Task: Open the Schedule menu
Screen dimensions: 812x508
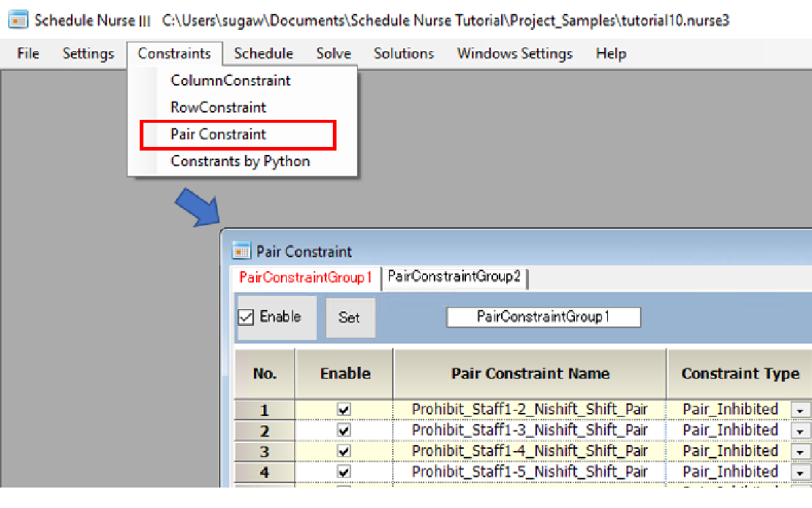Action: tap(263, 54)
